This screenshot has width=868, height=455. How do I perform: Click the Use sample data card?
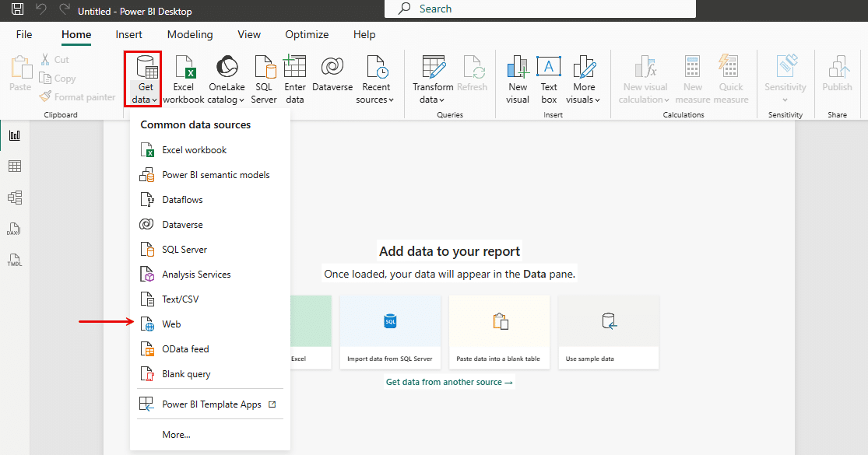click(608, 332)
